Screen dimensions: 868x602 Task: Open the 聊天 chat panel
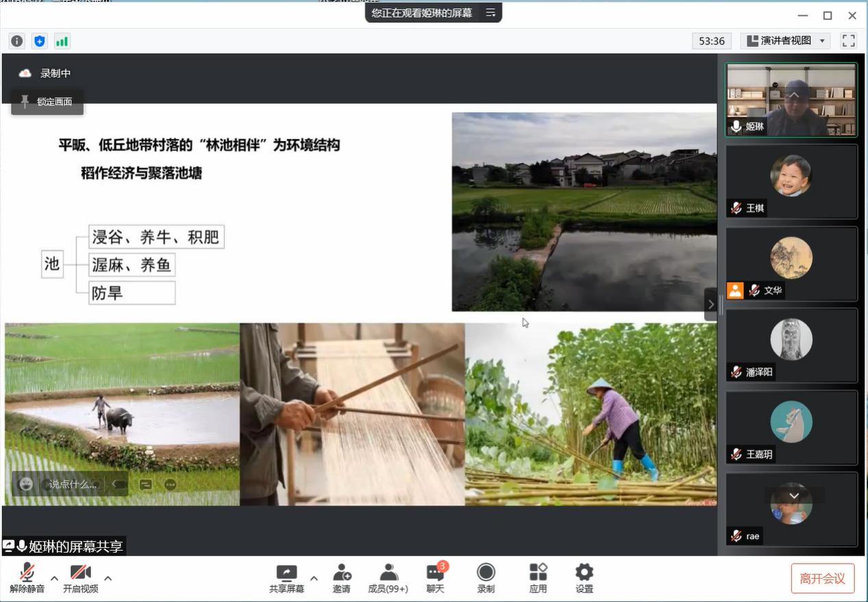point(435,578)
